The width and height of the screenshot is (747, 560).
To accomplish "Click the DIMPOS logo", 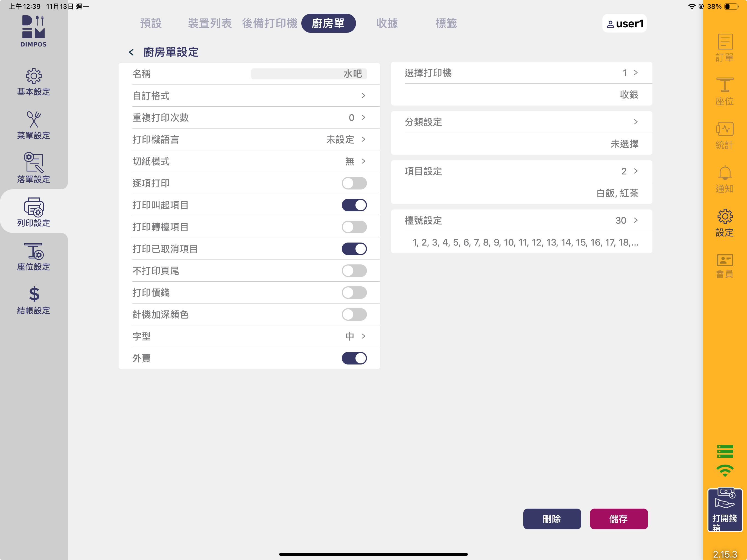I will [33, 31].
